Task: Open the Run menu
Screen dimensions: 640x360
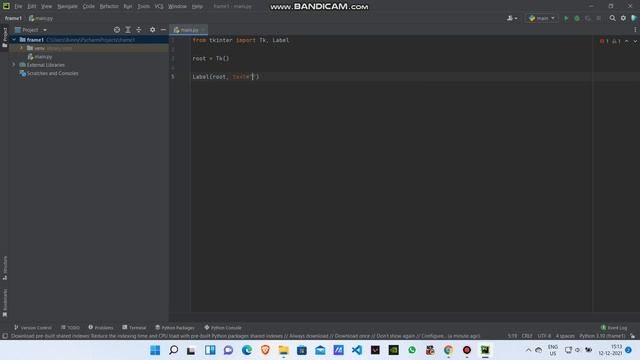Action: pos(128,6)
